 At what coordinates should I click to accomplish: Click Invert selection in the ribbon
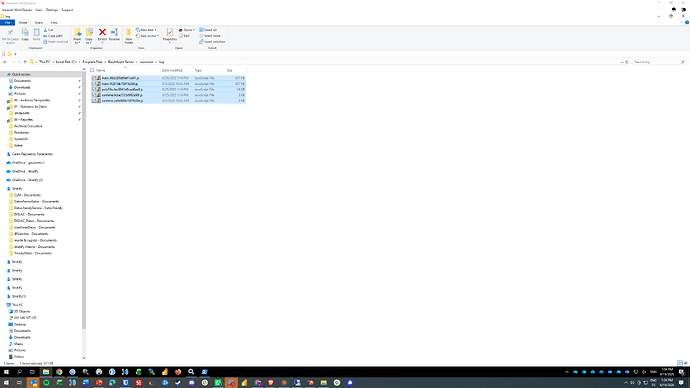click(212, 42)
